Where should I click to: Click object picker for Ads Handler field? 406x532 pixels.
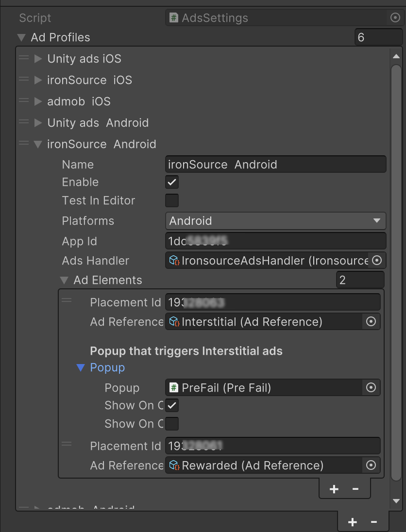click(x=376, y=261)
